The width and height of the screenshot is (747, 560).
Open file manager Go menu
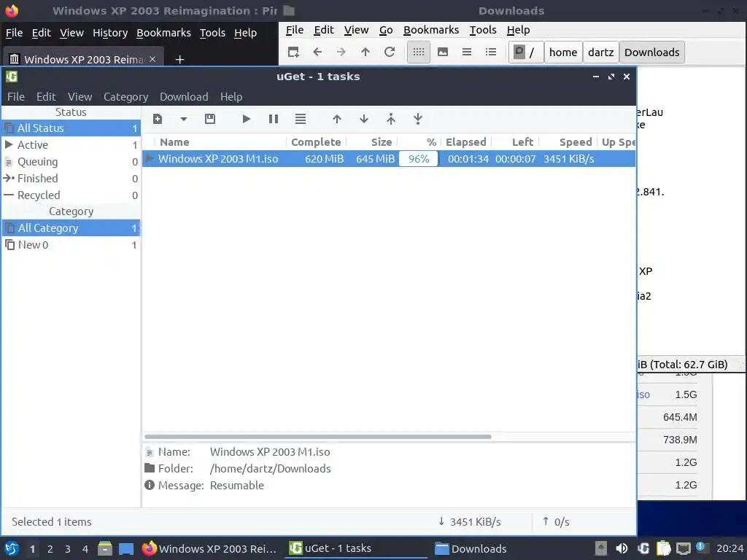386,30
